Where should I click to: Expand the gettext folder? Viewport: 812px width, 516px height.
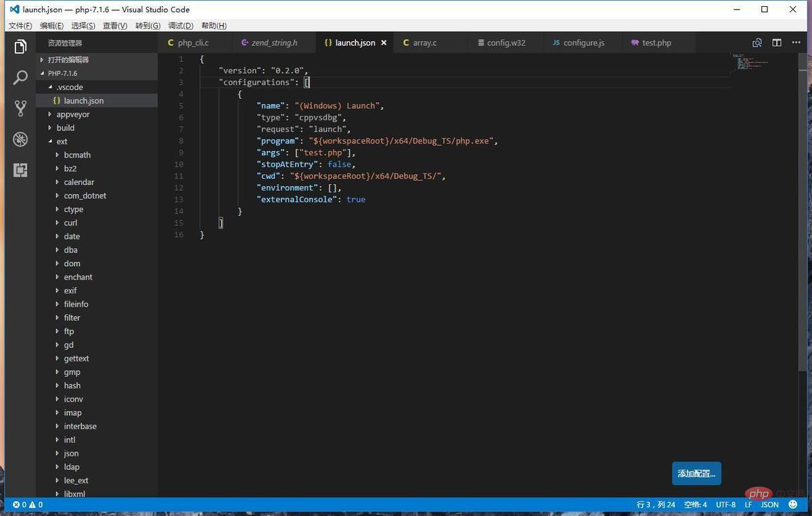(97, 358)
